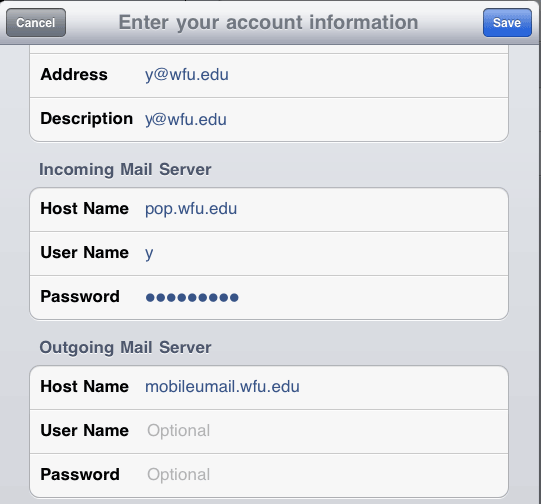Edit the Description field value
This screenshot has height=504, width=541.
point(186,119)
